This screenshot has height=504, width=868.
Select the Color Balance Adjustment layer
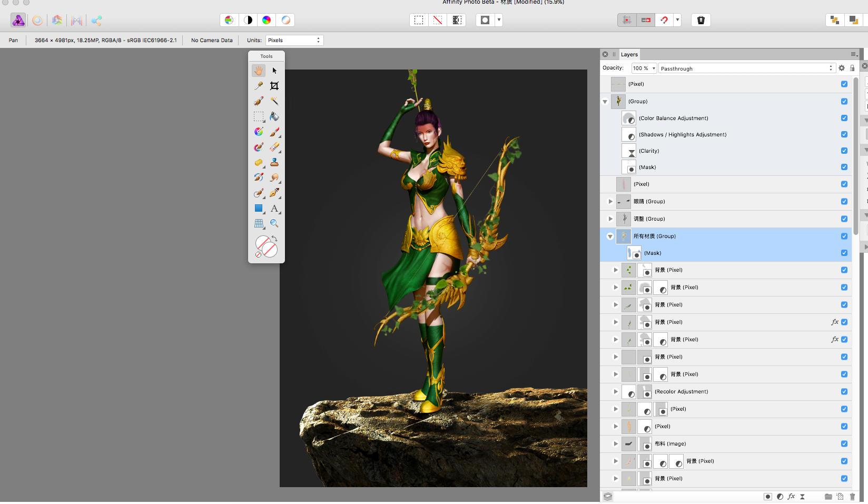pyautogui.click(x=726, y=118)
